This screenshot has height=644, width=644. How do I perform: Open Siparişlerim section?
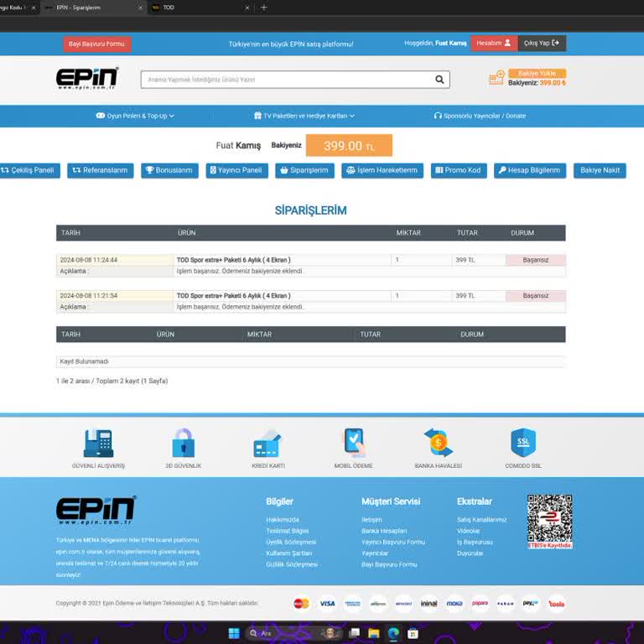[x=304, y=170]
